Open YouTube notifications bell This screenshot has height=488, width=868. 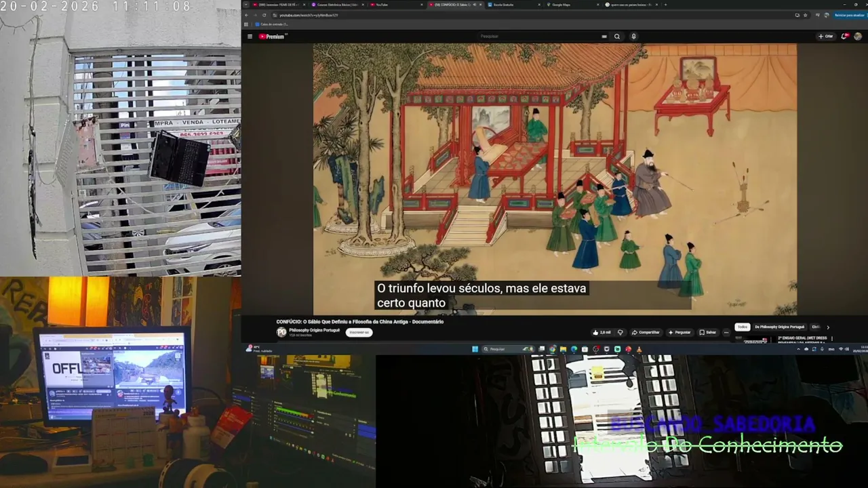coord(846,37)
